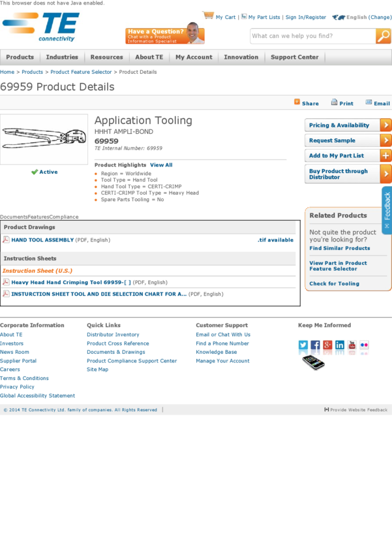This screenshot has width=392, height=555.
Task: Click the Site Map link
Action: coord(98,369)
